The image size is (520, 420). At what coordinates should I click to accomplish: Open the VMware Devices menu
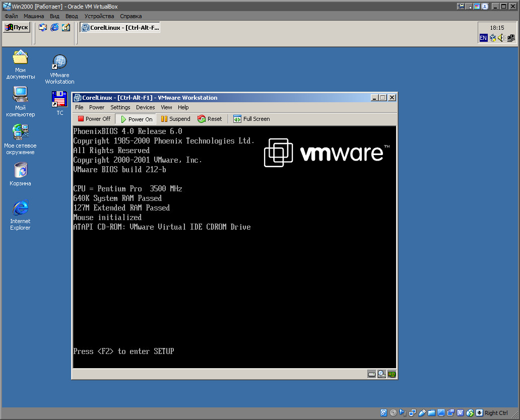click(145, 107)
